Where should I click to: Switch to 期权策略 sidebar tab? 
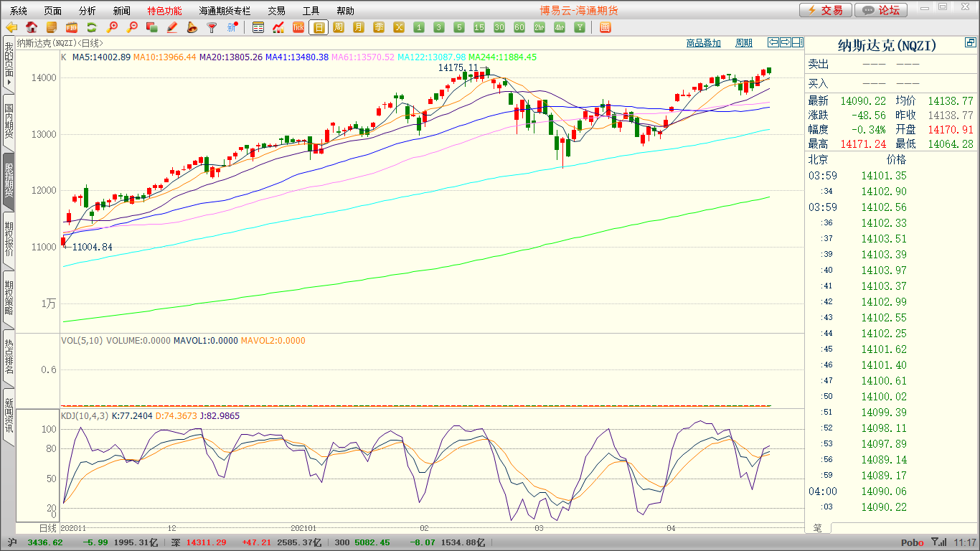coord(9,298)
